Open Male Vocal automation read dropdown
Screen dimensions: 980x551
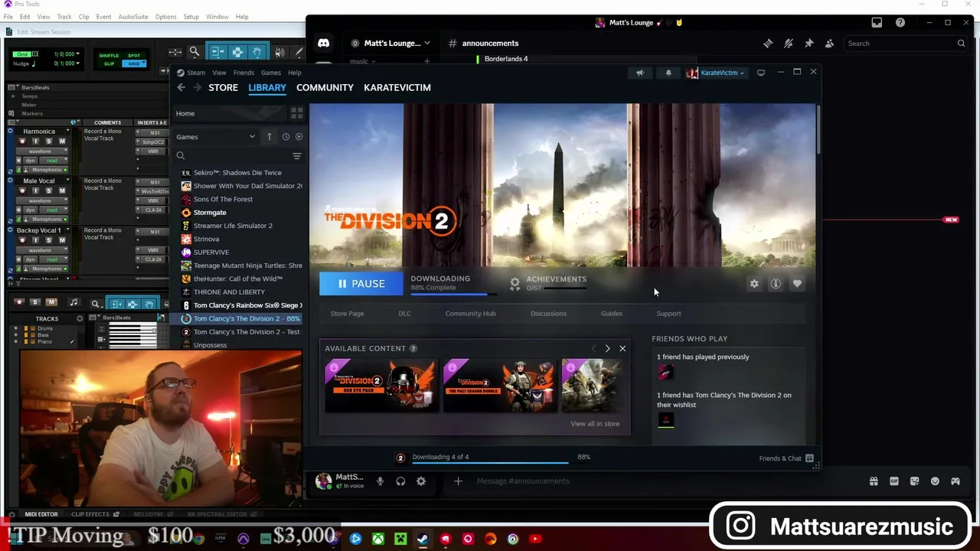54,210
